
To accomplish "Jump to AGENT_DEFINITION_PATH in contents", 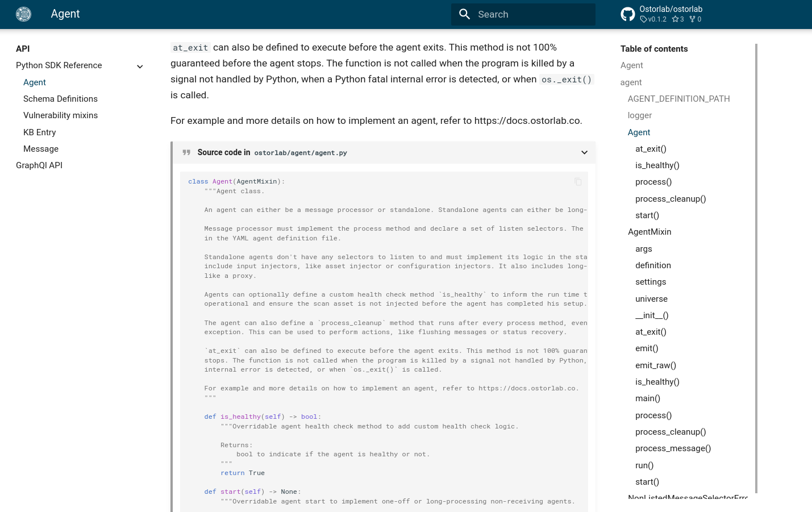I will (x=679, y=99).
